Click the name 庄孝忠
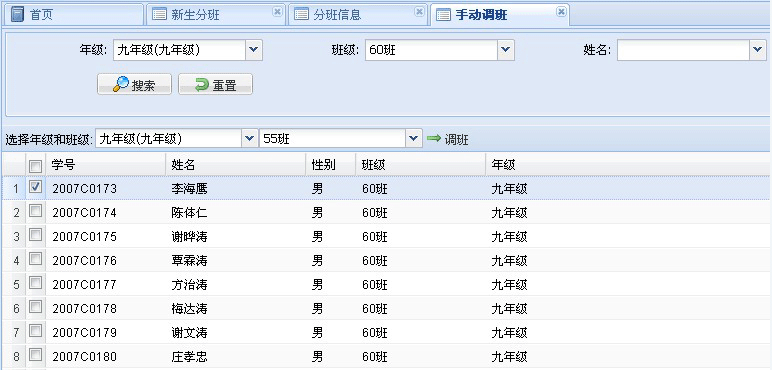 190,357
